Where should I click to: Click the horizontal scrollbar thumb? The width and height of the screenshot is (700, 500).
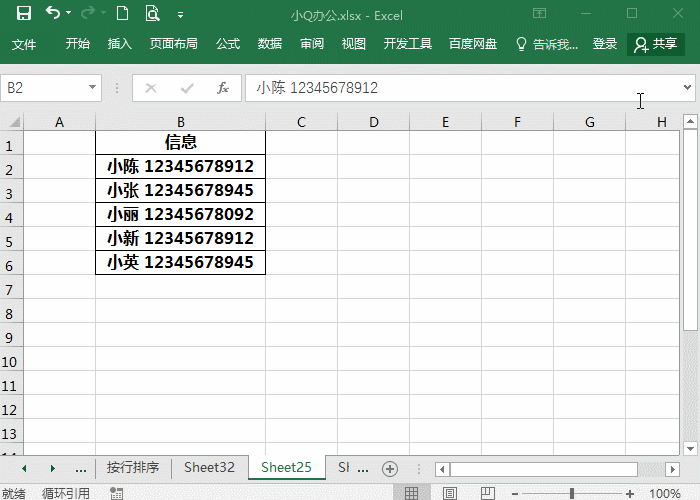544,469
